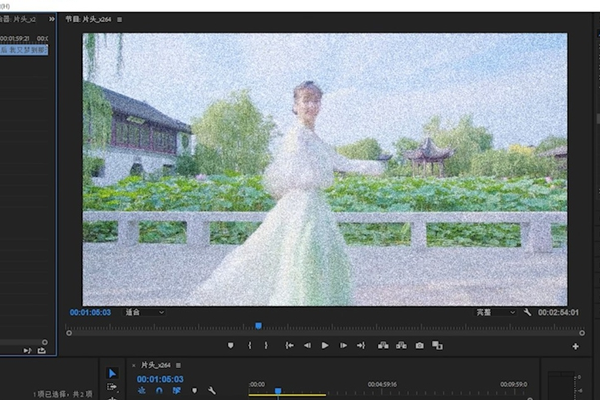Open timeline panel menu icon
This screenshot has height=400, width=600.
[x=178, y=366]
